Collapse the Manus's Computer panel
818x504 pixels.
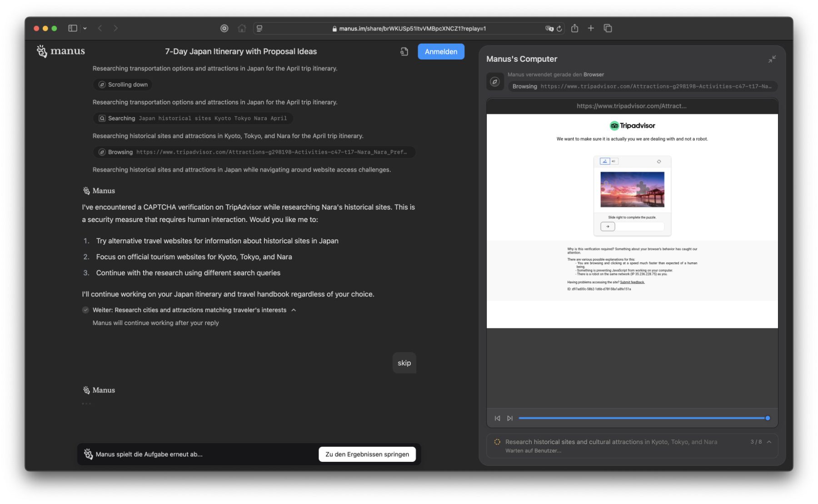point(772,59)
